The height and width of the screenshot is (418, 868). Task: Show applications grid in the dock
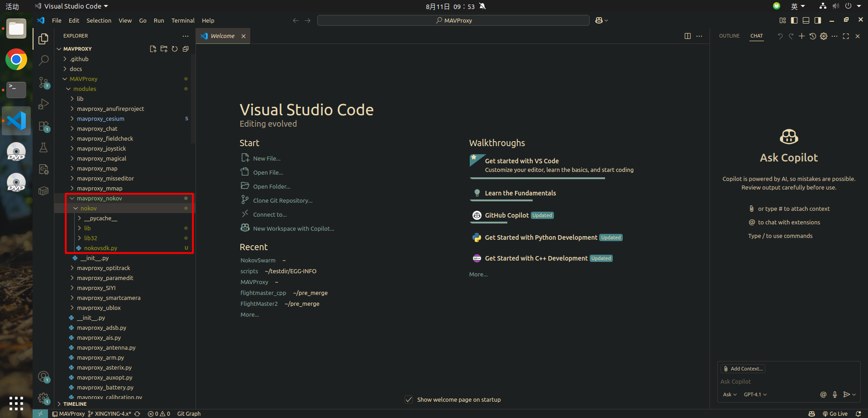16,403
